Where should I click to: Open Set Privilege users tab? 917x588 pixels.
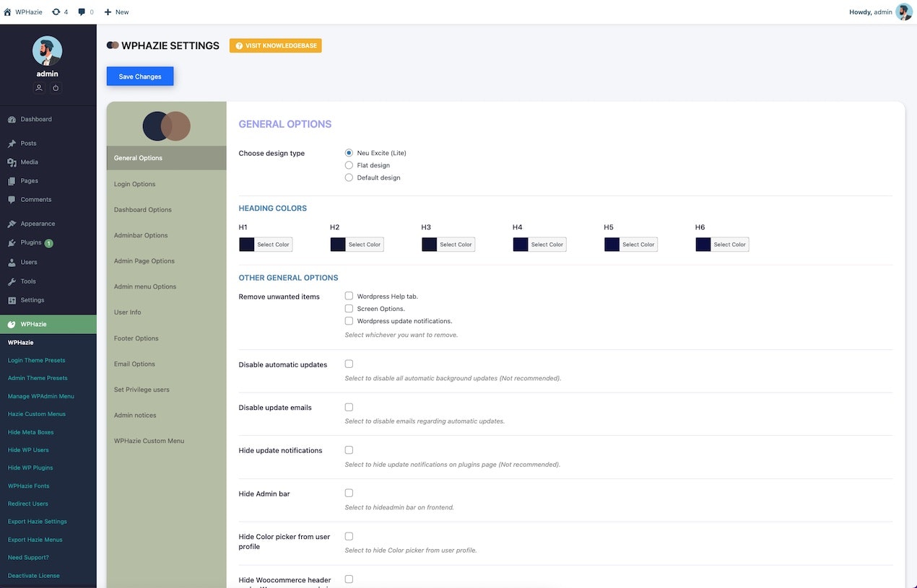tap(166, 390)
